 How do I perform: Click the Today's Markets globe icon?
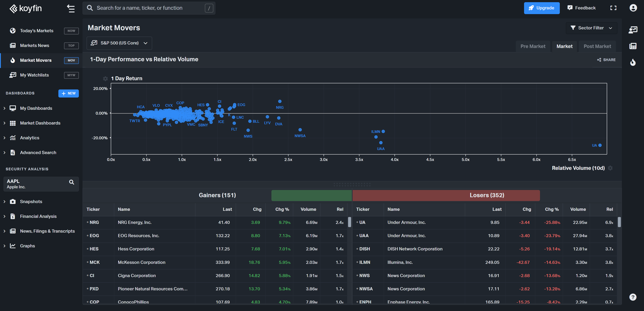pos(13,31)
